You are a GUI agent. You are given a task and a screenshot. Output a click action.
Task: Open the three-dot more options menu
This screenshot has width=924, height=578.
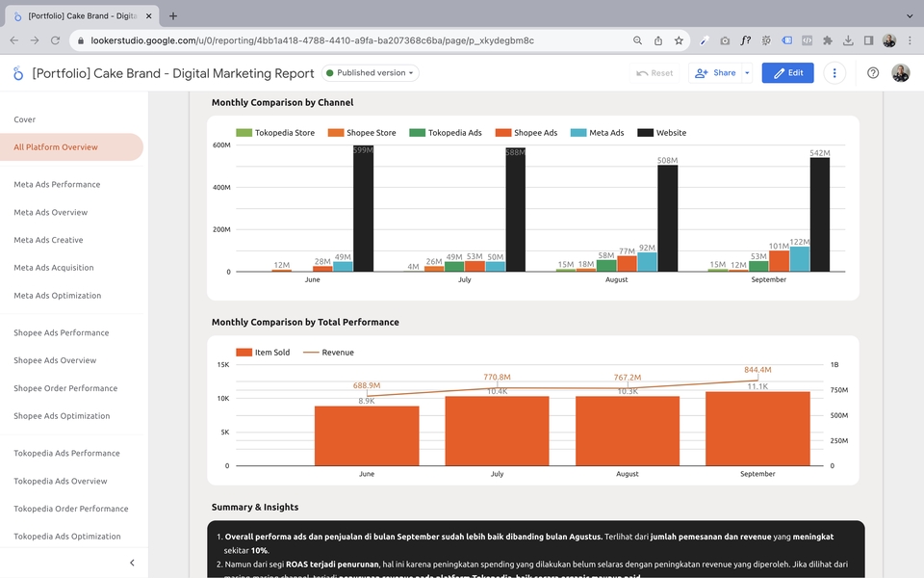point(834,73)
